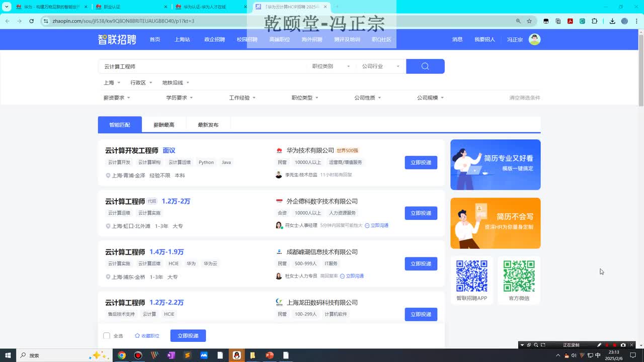Switch to the 职业认证 browser tab
Viewport: 644px width, 362px height.
tap(131, 7)
